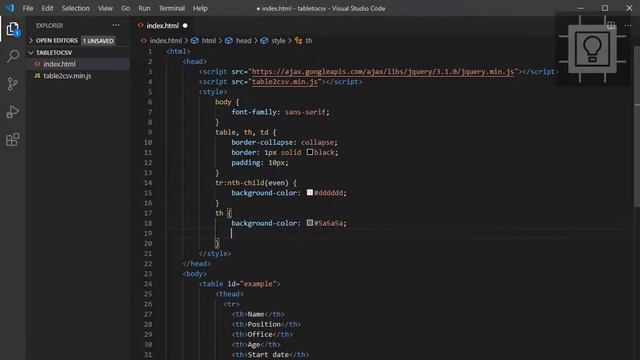
Task: Click the <th>Start date</th> line
Action: tap(270, 354)
